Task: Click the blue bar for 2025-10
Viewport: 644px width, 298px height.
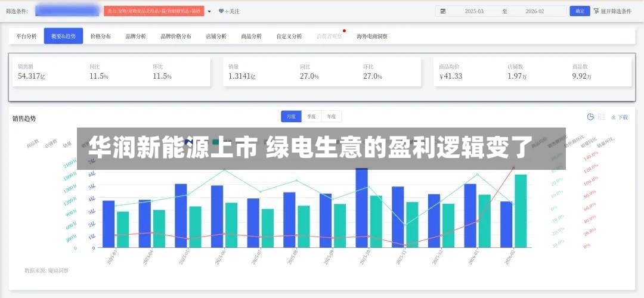Action: point(362,208)
